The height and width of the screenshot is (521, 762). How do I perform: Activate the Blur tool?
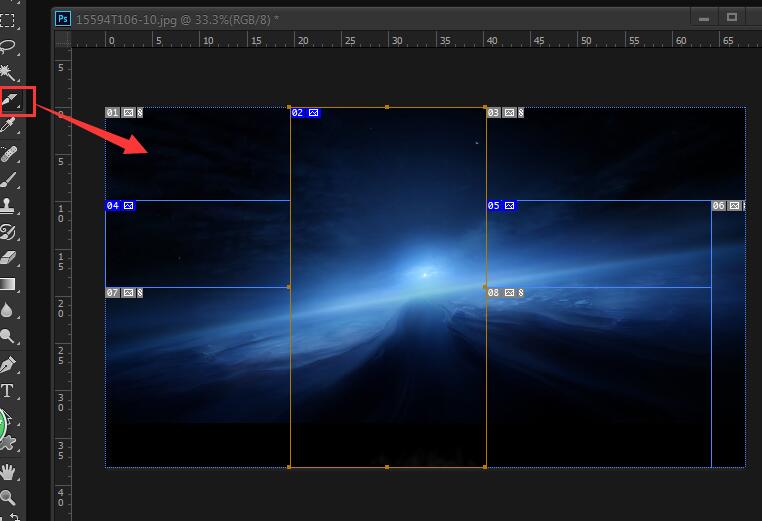pos(9,311)
